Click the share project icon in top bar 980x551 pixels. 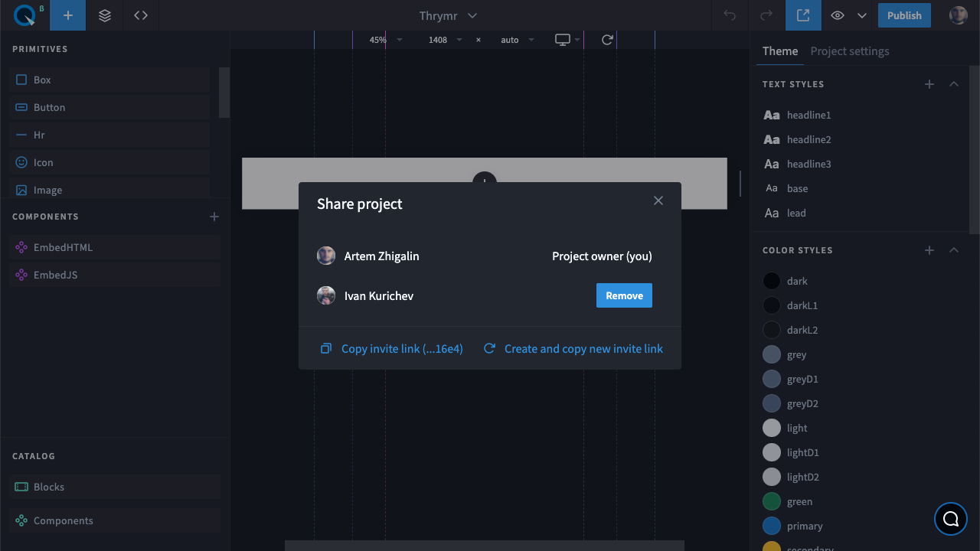(803, 15)
